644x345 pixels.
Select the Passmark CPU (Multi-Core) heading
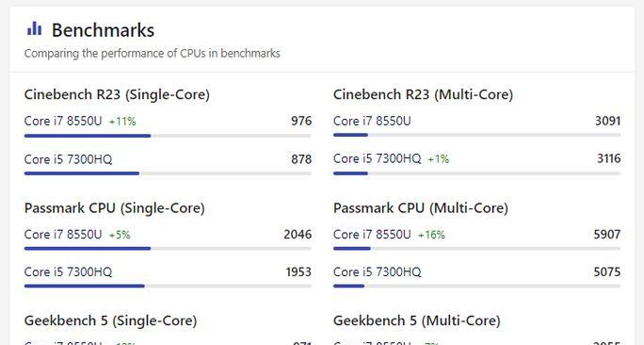[421, 208]
